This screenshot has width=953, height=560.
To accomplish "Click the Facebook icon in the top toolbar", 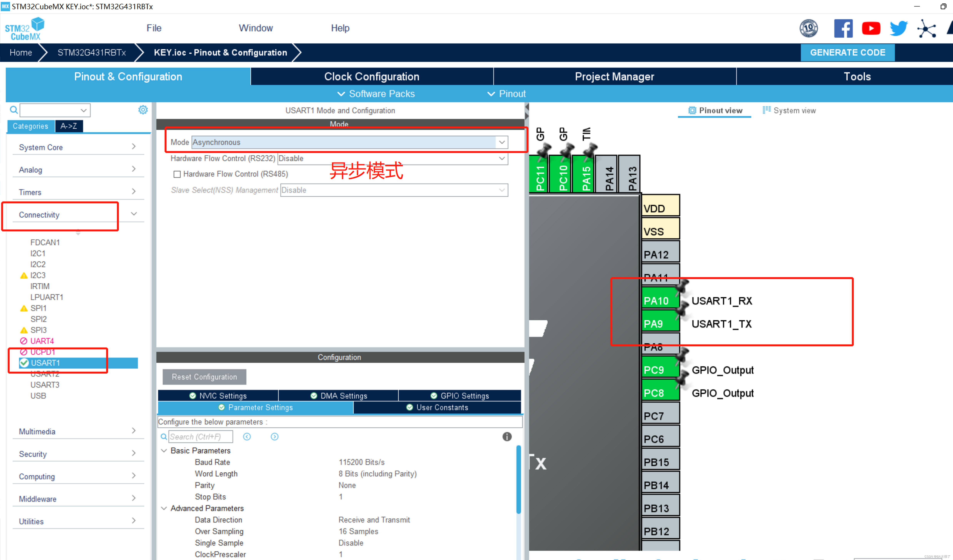I will (x=843, y=28).
